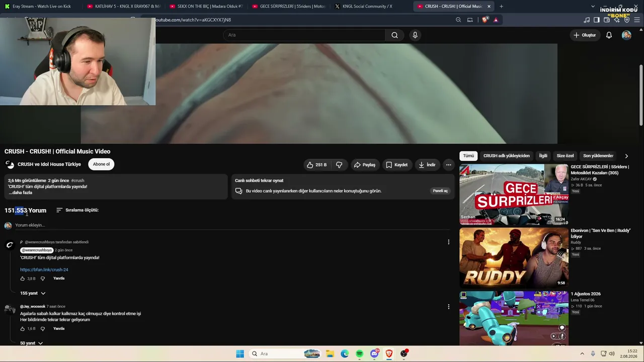Select the İlgili filter chip
The image size is (644, 362).
pos(543,156)
